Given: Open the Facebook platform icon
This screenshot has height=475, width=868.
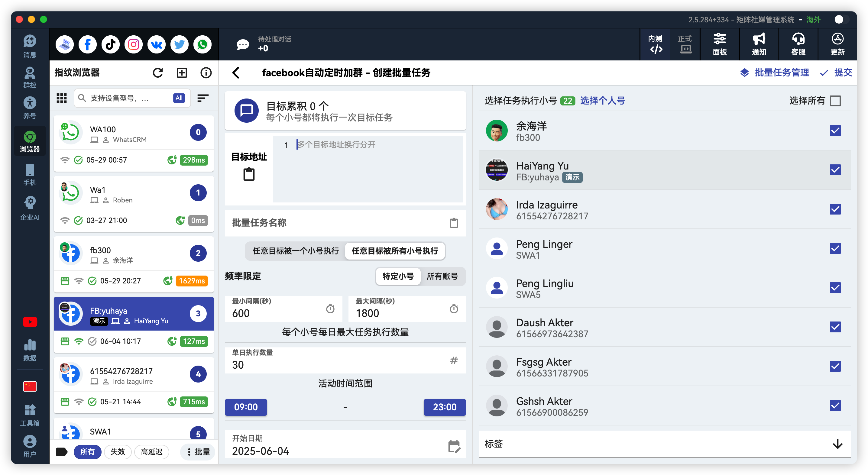Looking at the screenshot, I should tap(88, 44).
